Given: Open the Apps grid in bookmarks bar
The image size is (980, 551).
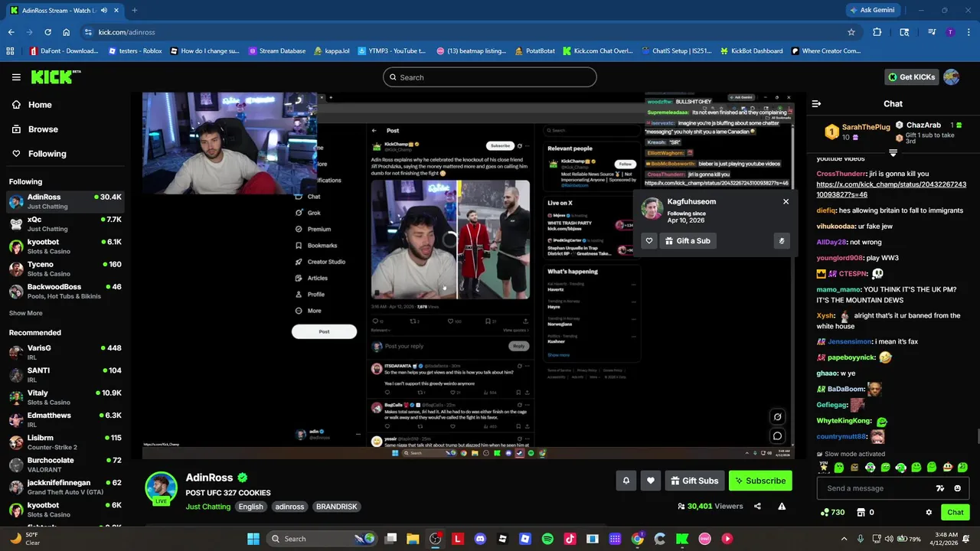Looking at the screenshot, I should point(10,51).
